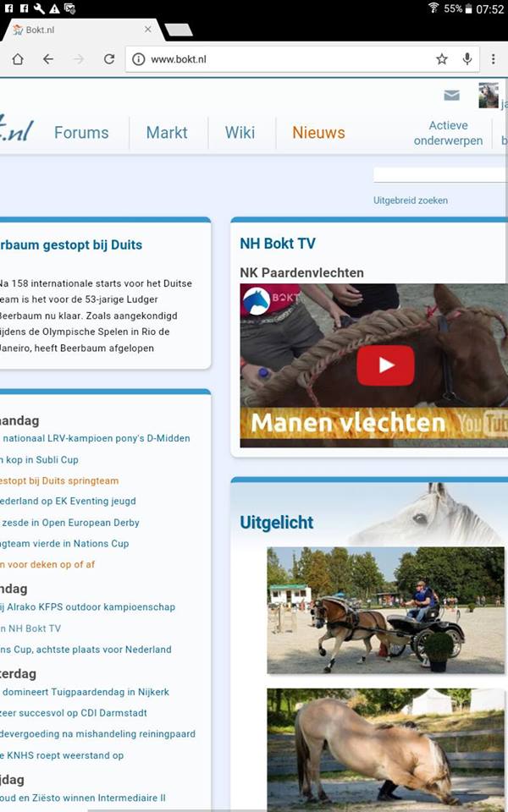Open the LRV-kampioen pony's D-Midden article

click(x=95, y=439)
